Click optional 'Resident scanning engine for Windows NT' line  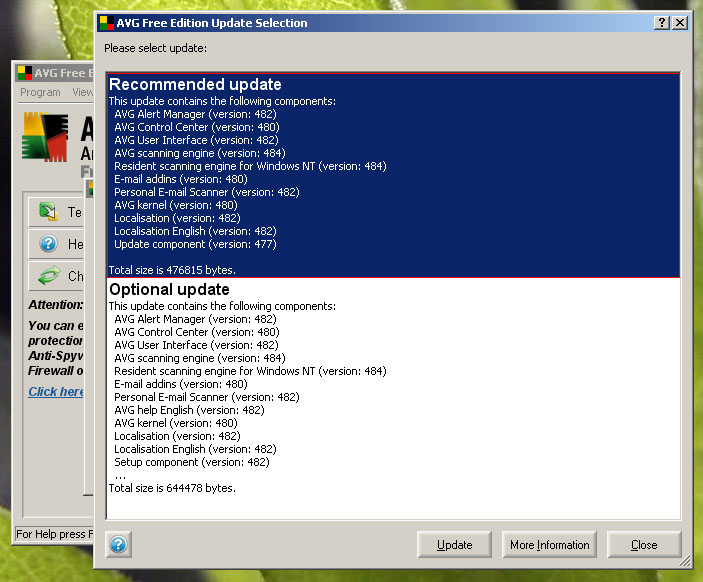[x=250, y=371]
